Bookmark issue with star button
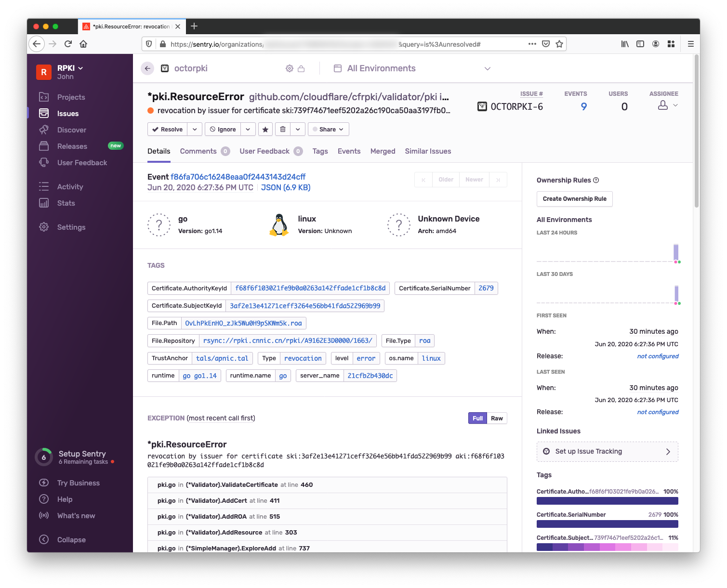Image resolution: width=727 pixels, height=588 pixels. 265,129
